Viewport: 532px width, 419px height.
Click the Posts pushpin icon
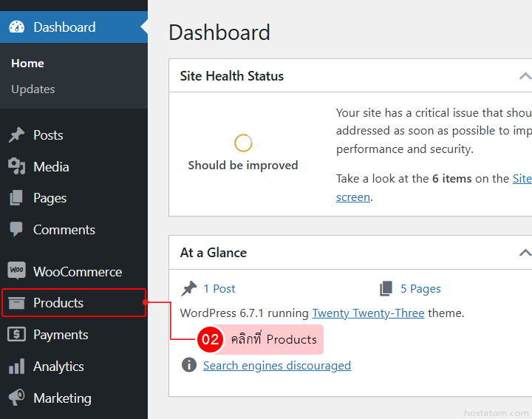[16, 135]
